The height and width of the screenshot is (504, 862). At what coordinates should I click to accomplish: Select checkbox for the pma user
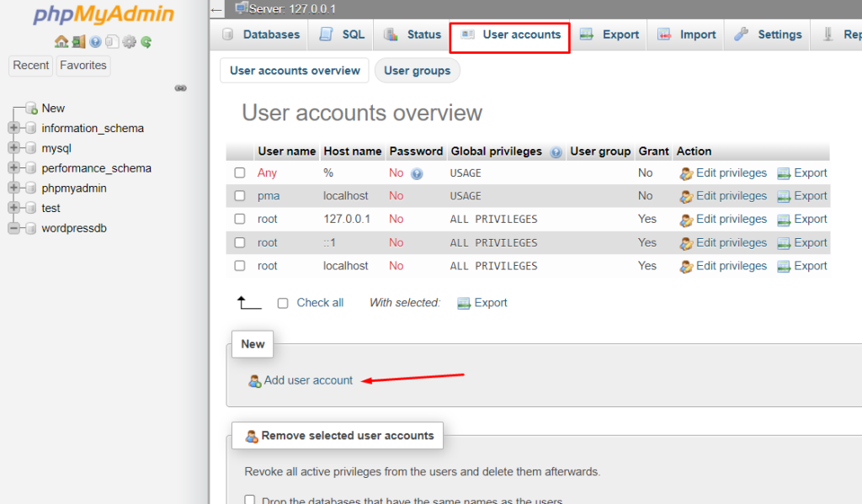tap(240, 196)
